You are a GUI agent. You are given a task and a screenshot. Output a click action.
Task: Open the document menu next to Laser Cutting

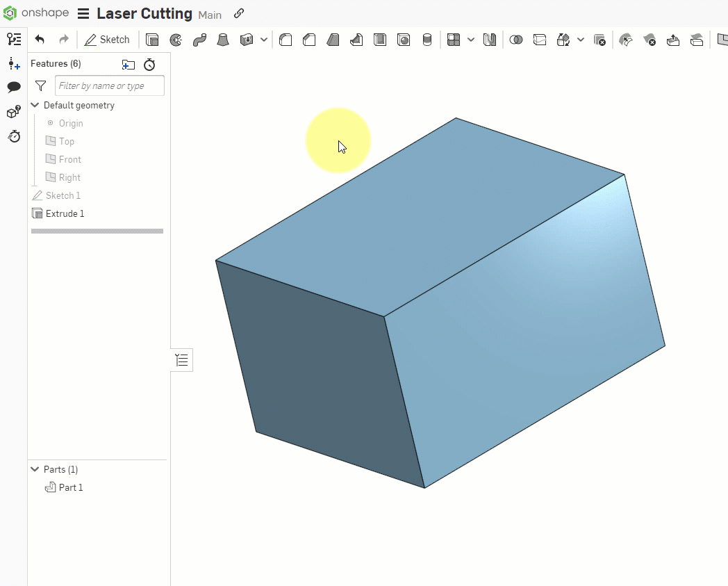(84, 13)
